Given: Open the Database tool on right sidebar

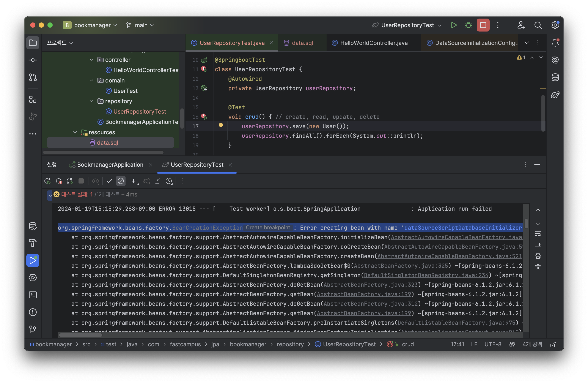Looking at the screenshot, I should click(555, 77).
